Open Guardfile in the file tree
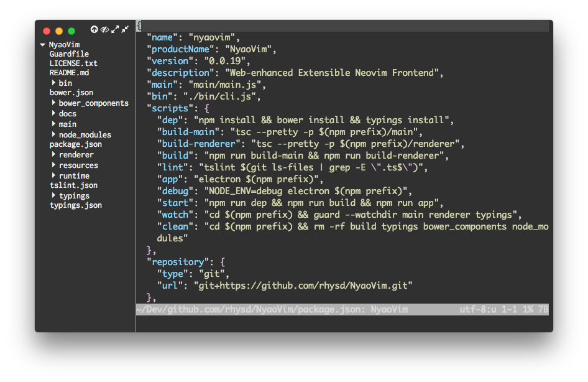588x382 pixels. click(x=69, y=54)
